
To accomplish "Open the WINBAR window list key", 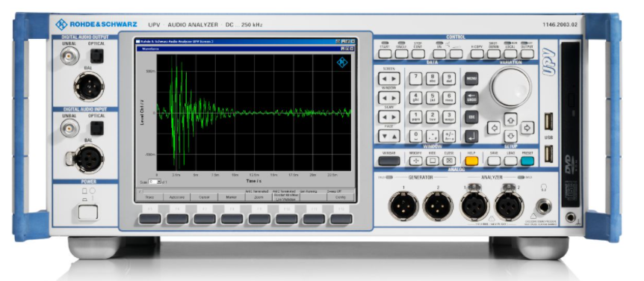I will tap(389, 161).
